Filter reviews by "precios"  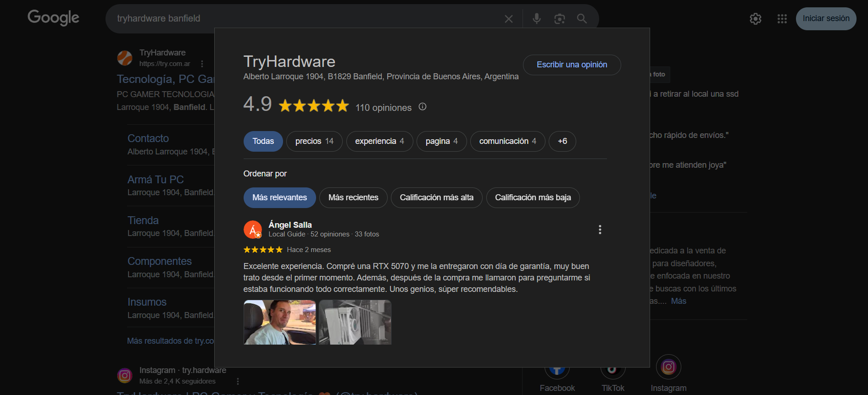tap(314, 141)
